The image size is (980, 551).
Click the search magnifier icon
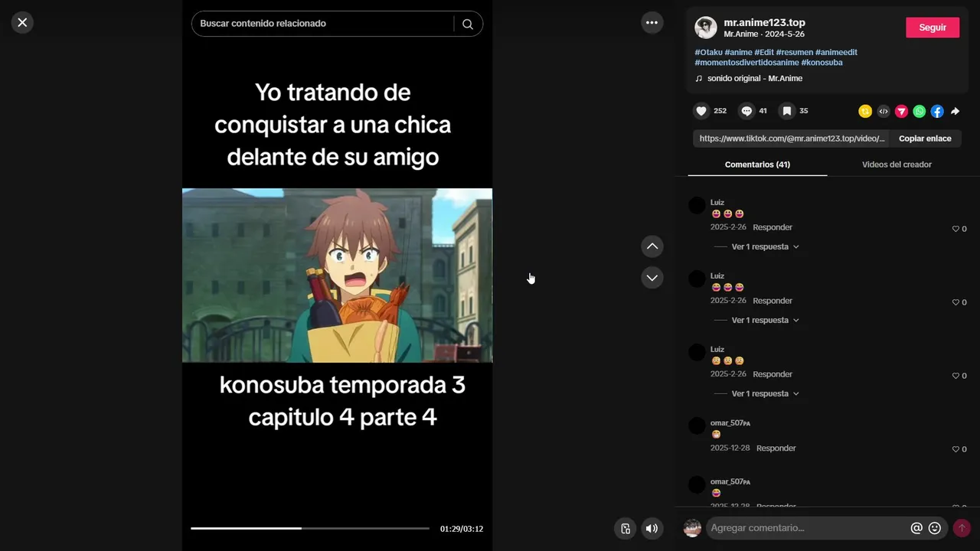click(x=468, y=24)
